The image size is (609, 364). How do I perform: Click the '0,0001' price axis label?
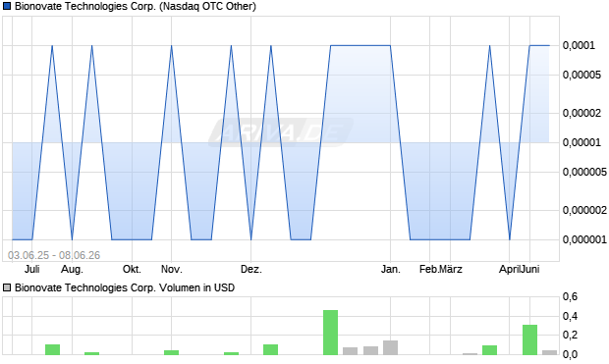coord(579,46)
